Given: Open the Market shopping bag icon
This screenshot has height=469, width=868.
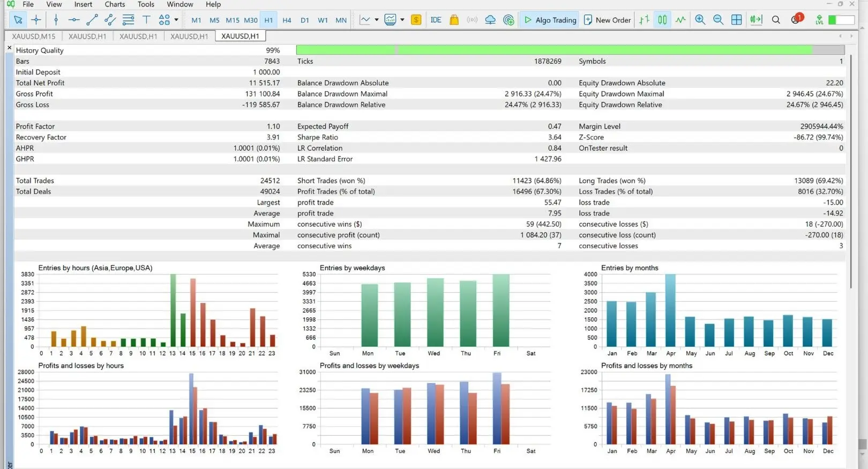Looking at the screenshot, I should (x=454, y=20).
